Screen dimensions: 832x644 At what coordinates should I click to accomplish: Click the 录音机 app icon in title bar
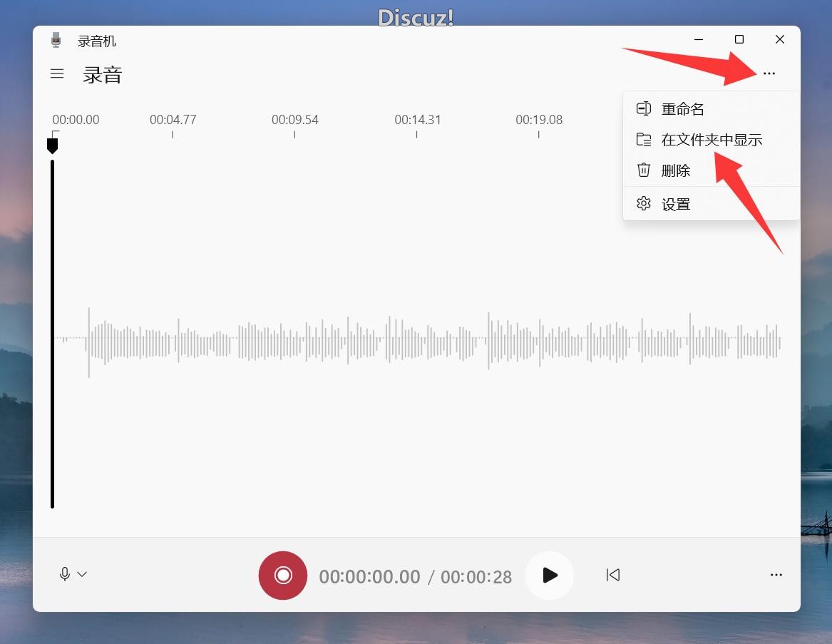(56, 41)
